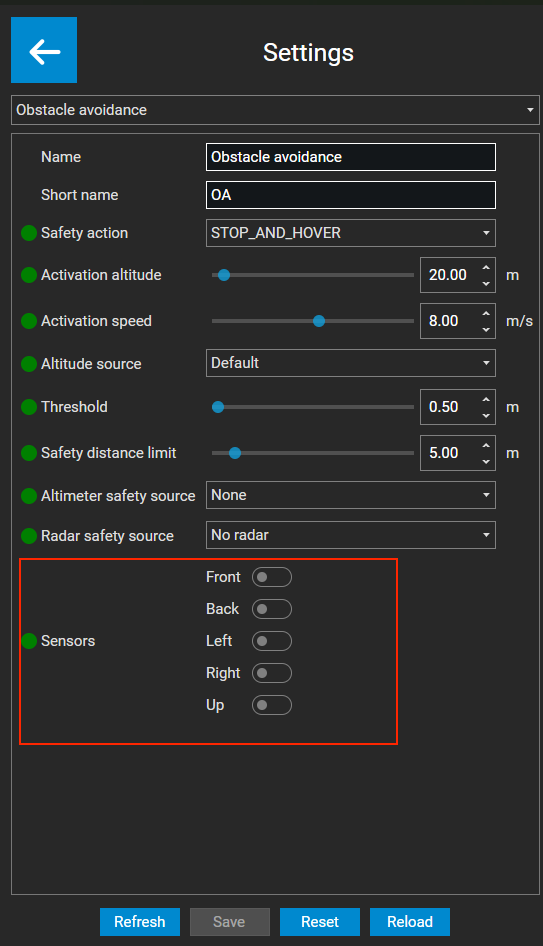Open the Radar safety source dropdown
The height and width of the screenshot is (946, 543).
click(x=351, y=535)
